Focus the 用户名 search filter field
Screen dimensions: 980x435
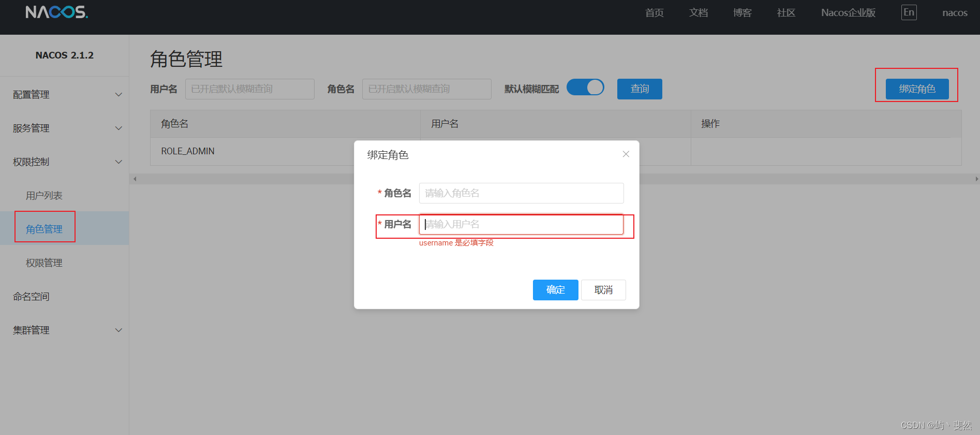[250, 89]
